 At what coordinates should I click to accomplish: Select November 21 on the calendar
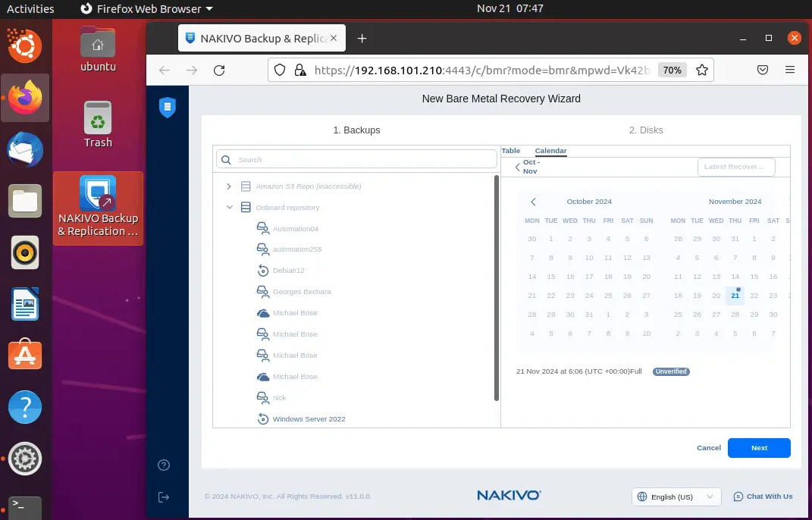coord(735,296)
